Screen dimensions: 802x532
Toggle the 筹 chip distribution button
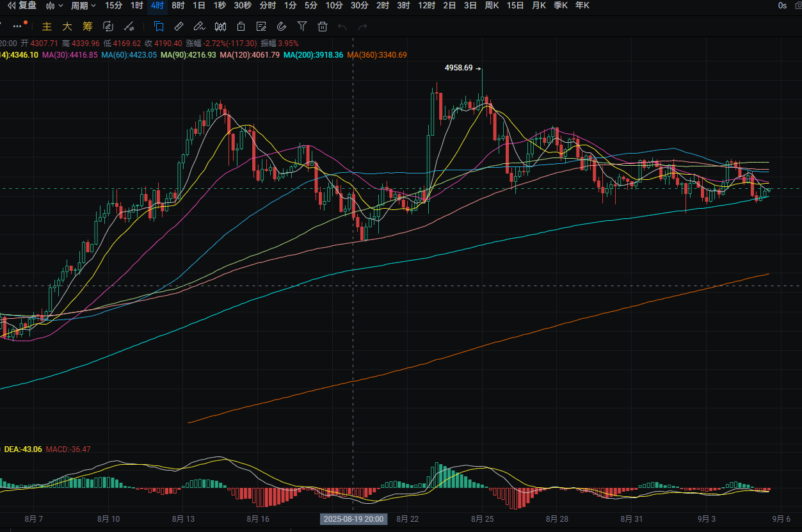point(88,26)
